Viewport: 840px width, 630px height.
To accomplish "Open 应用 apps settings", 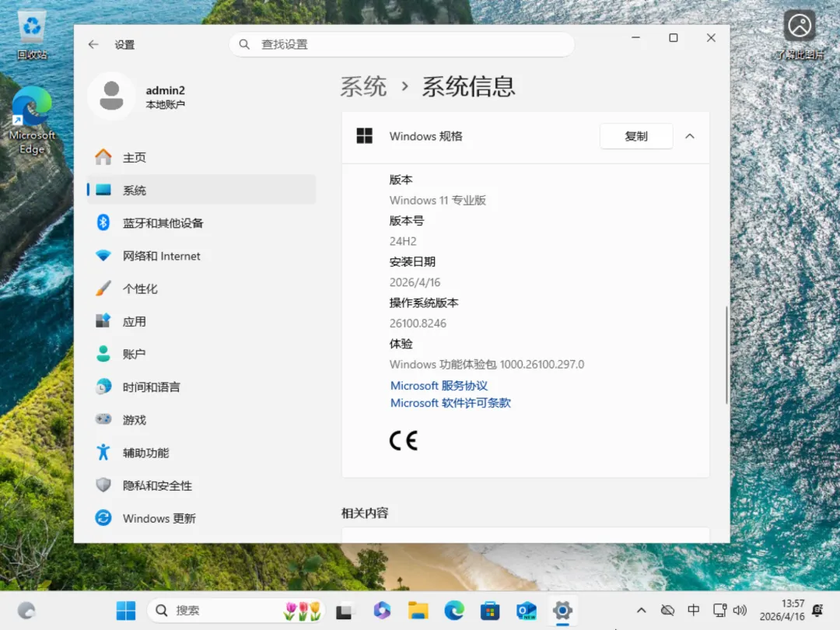I will (x=201, y=321).
